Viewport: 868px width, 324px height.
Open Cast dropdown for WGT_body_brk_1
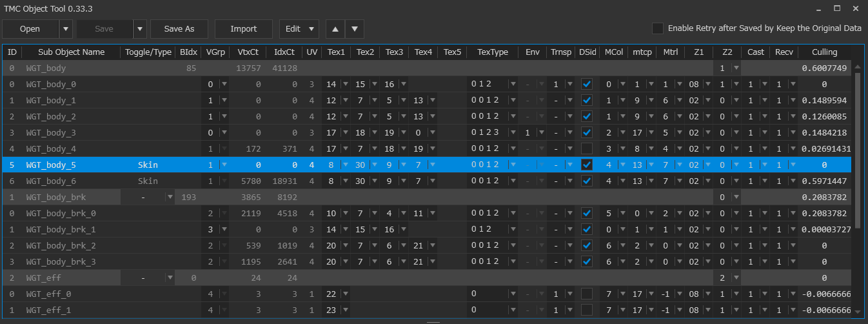[x=764, y=229]
